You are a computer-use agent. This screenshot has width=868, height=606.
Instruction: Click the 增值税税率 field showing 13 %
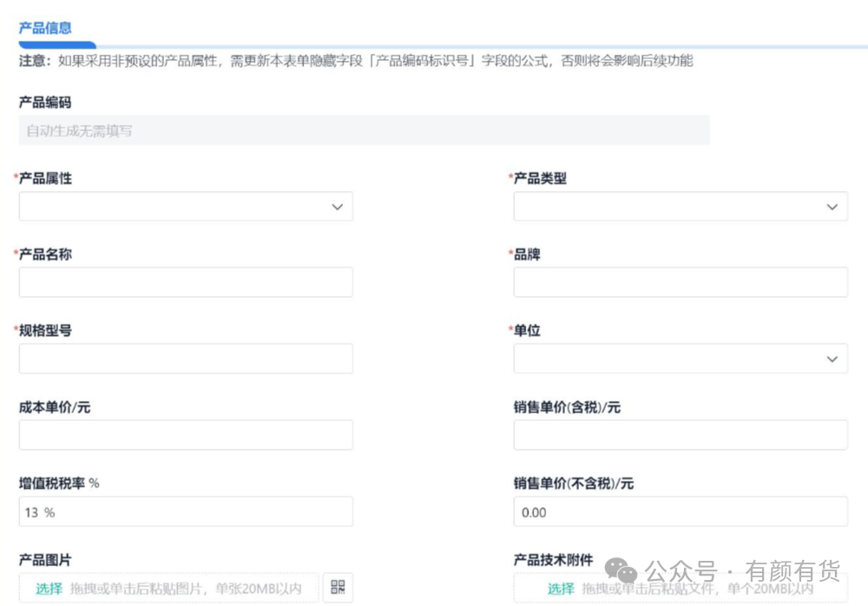pyautogui.click(x=186, y=511)
